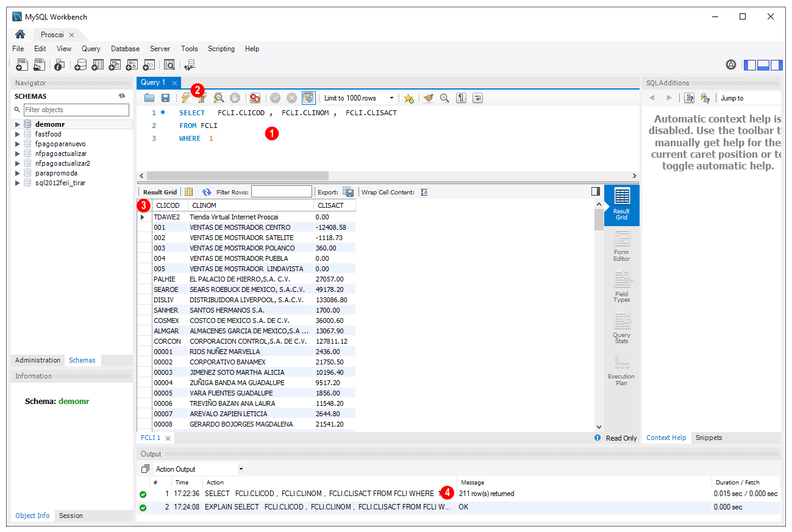This screenshot has height=532, width=792.
Task: Create a new SQL tab icon
Action: 22,65
